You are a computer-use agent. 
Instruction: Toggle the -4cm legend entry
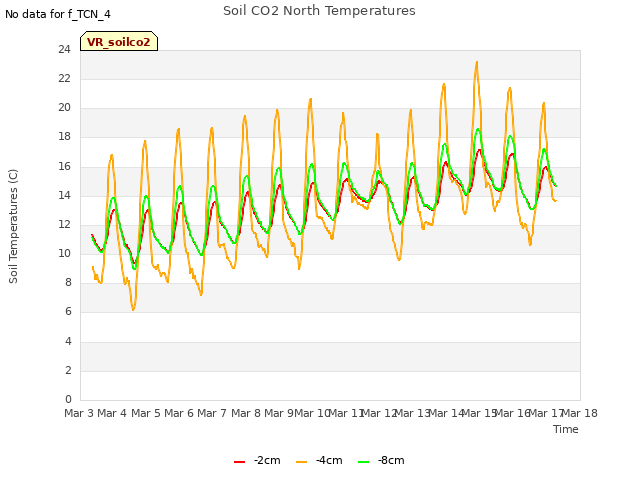(x=319, y=460)
